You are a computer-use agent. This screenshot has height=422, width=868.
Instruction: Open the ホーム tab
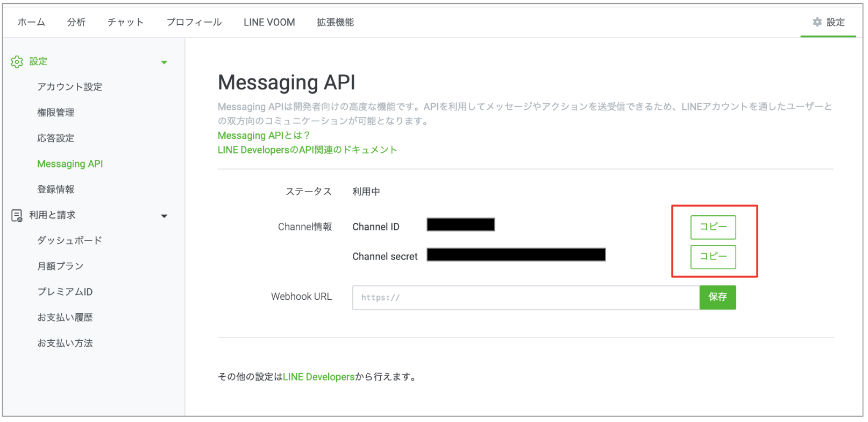pos(31,22)
